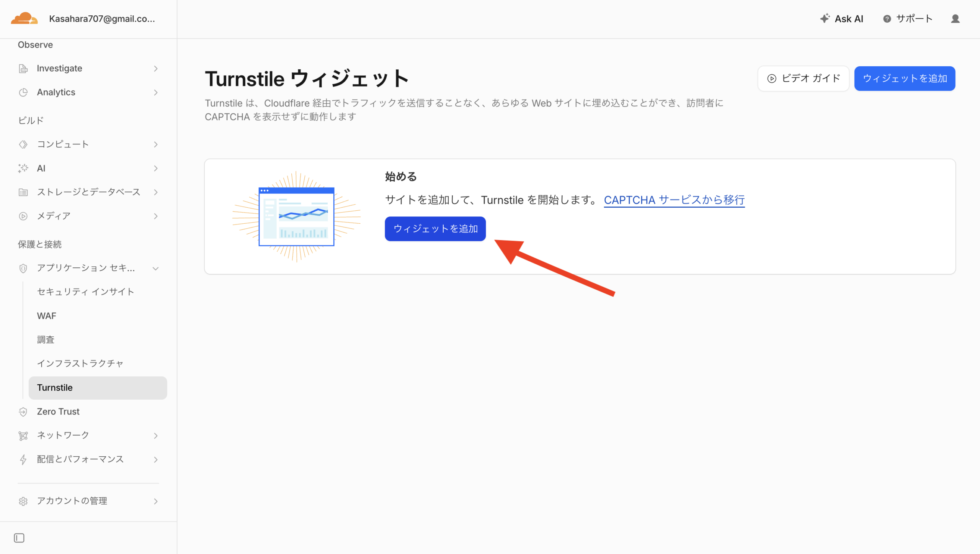Click the Cloudflare logo icon
Screen dimensions: 980x554
pyautogui.click(x=24, y=18)
